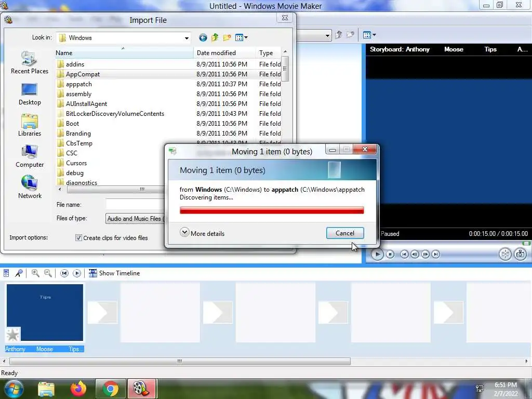Cancel the Moving 1 item operation
This screenshot has width=532, height=399.
coord(345,233)
